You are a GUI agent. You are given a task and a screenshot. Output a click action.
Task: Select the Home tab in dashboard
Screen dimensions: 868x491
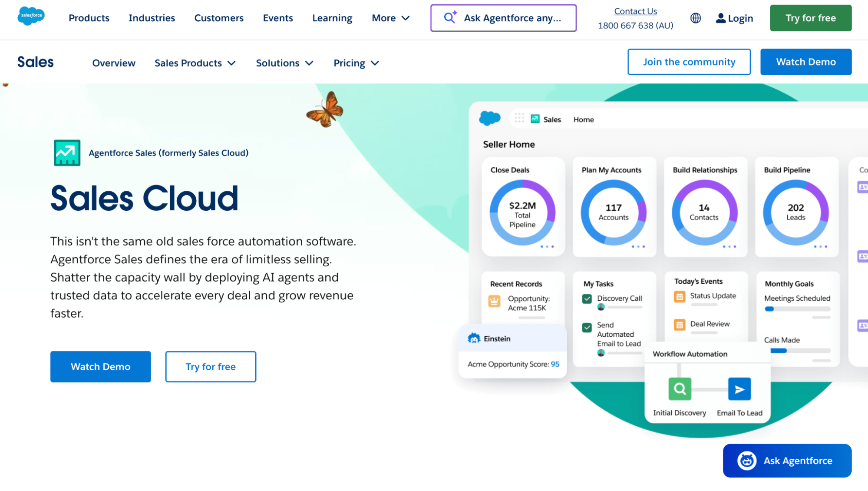pos(583,119)
